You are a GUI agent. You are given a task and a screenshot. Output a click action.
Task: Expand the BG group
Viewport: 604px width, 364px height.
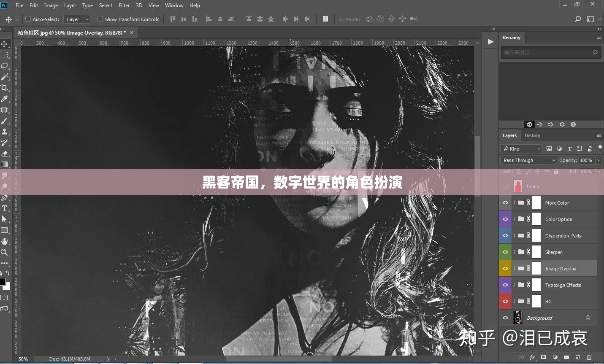(514, 302)
